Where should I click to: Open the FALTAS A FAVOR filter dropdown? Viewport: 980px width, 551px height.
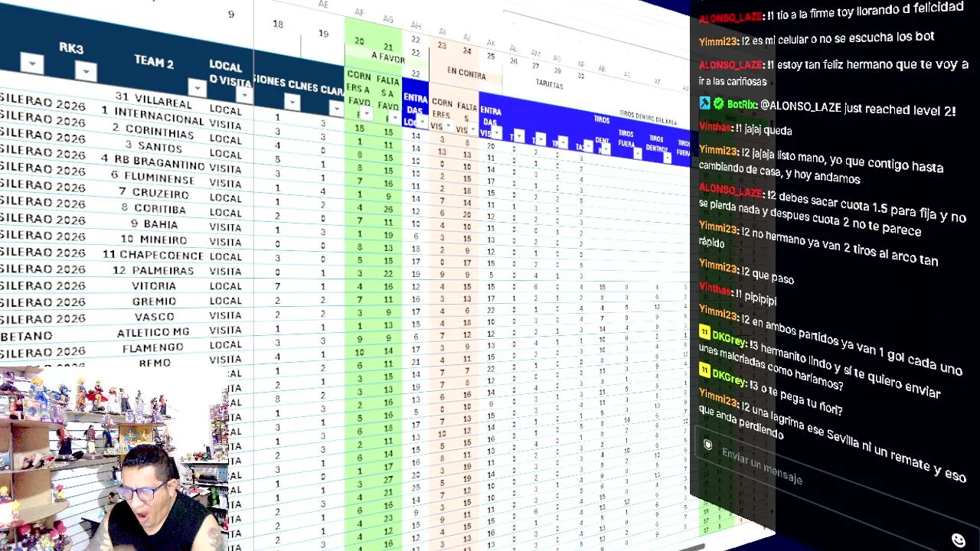point(394,118)
